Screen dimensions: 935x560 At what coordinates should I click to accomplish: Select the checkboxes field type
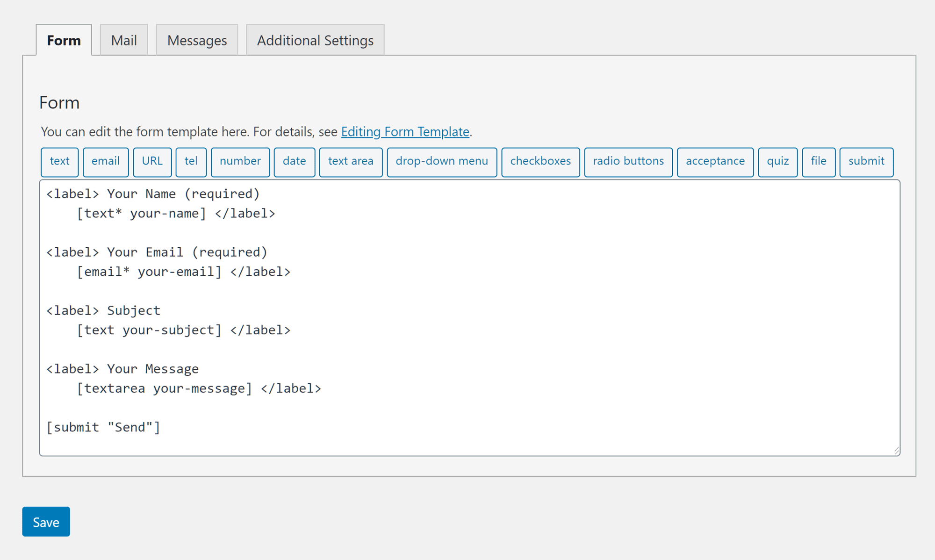point(540,161)
